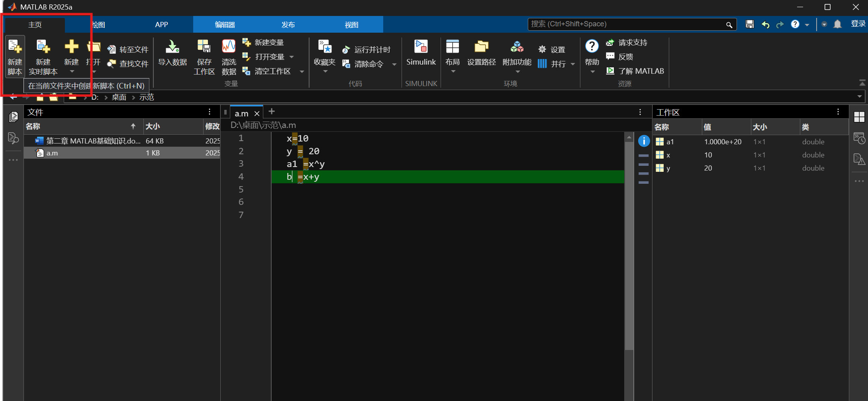Click the notification bell icon
Screen dimensions: 868x401
(x=838, y=24)
